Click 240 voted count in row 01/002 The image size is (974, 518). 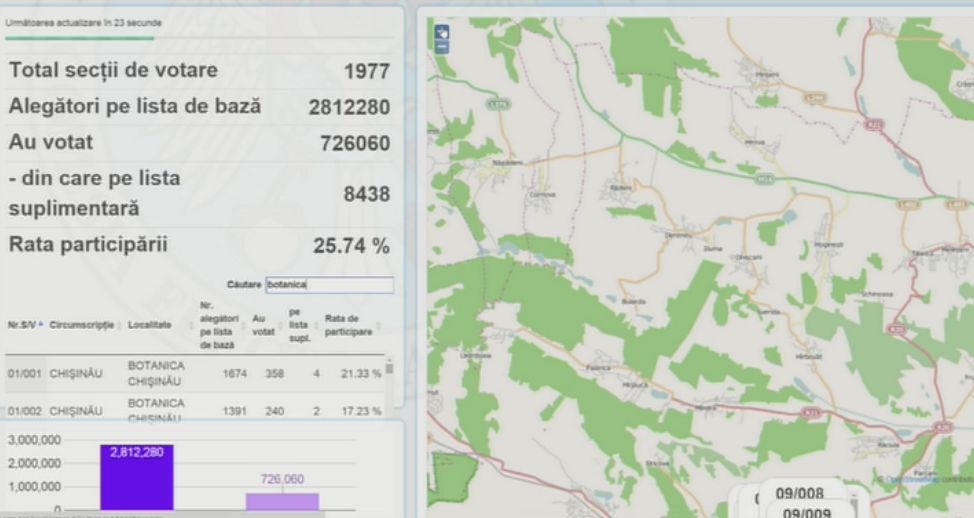tap(275, 411)
